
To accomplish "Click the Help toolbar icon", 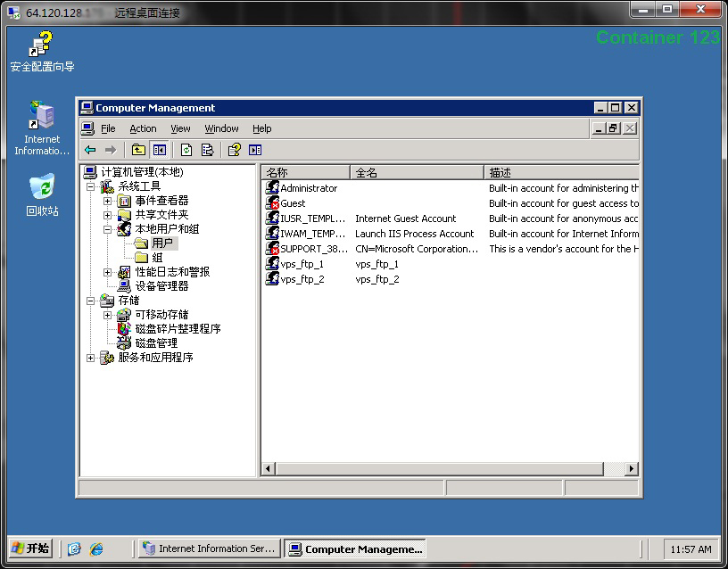I will pos(234,150).
